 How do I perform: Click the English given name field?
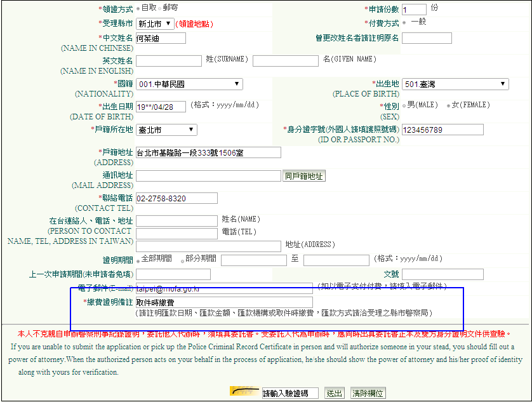(x=286, y=61)
